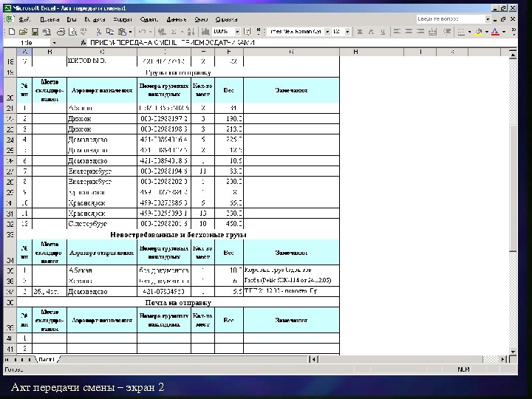This screenshot has height=399, width=532.
Task: Select the cell containing 421-07834950
Action: pos(164,291)
